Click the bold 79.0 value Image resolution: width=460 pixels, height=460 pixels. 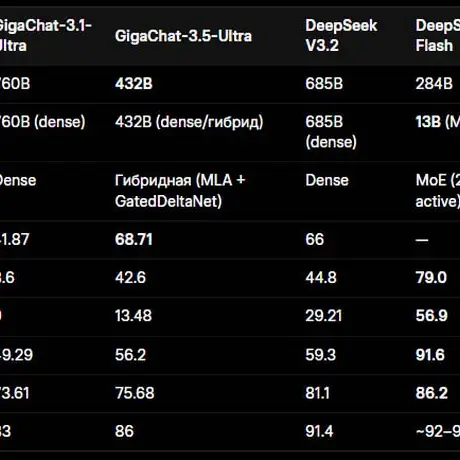click(x=431, y=278)
